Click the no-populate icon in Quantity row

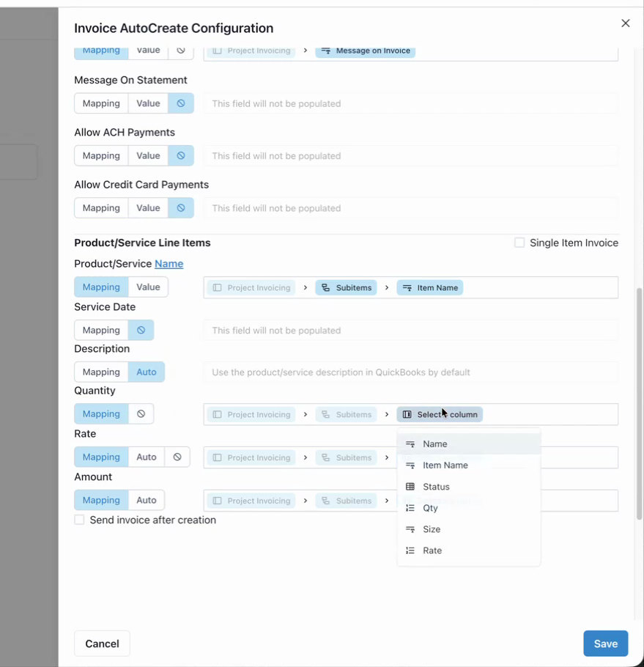coord(141,413)
